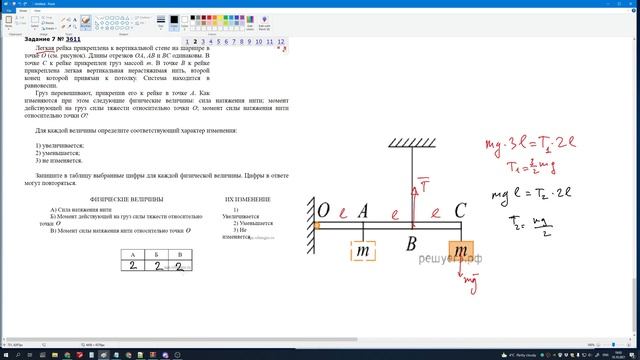Select the Text tool
Viewport: 640px width, 360px height.
(x=75, y=20)
